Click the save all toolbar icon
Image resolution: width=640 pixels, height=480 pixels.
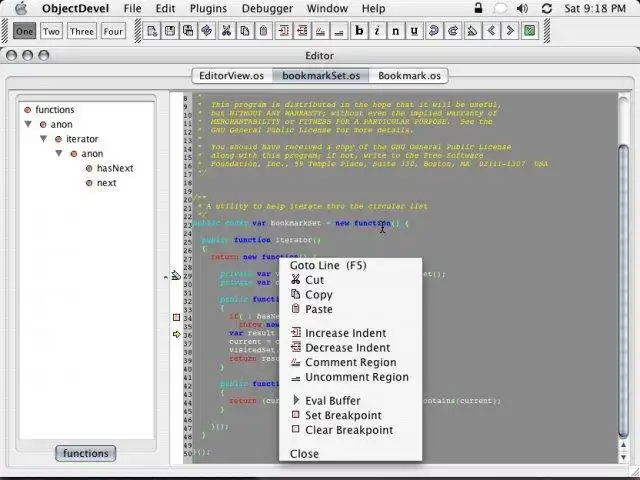[188, 31]
